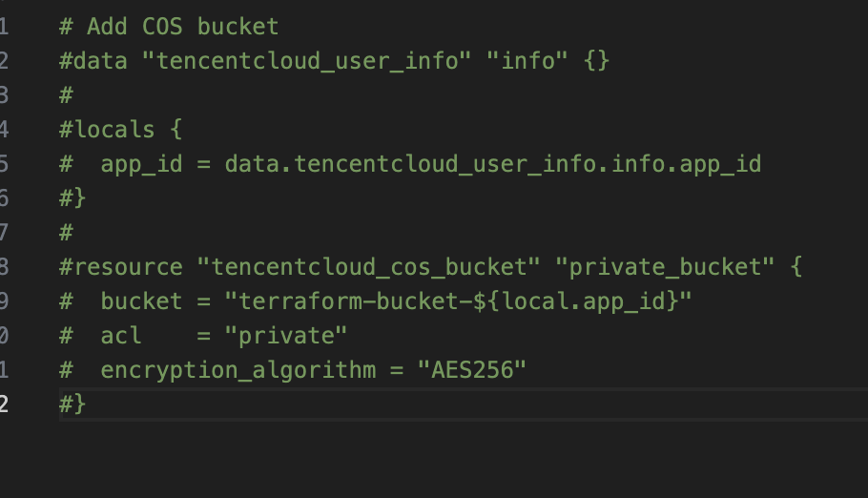Click the '"private"' acl value

286,336
